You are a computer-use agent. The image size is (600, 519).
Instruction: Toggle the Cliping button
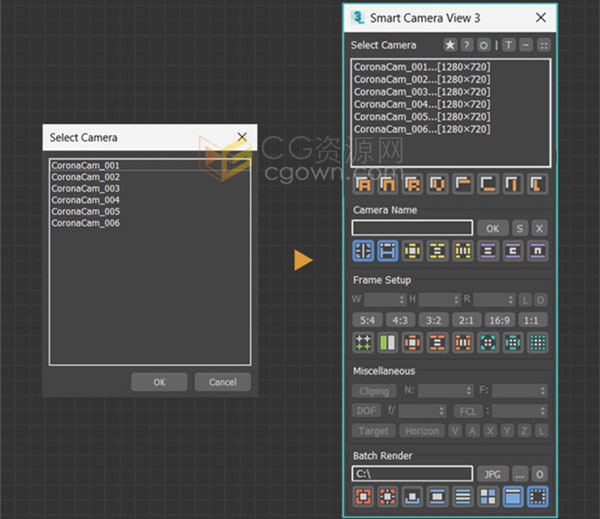(x=374, y=391)
